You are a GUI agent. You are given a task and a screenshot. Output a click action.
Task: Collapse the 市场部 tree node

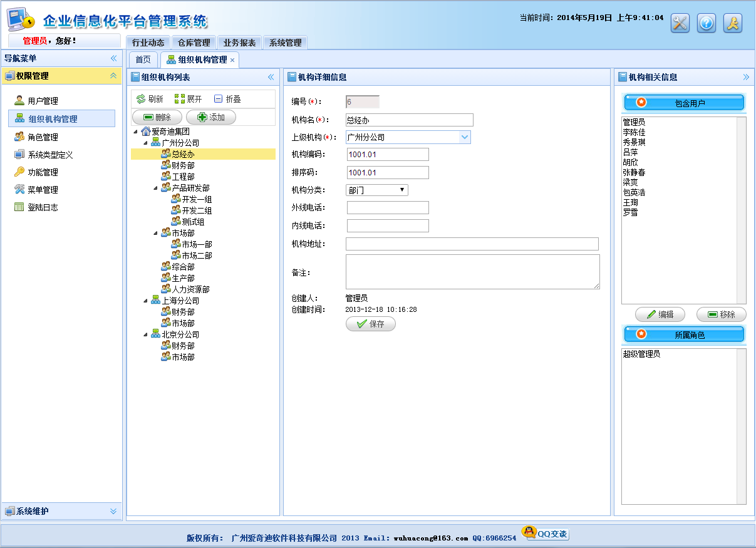click(156, 233)
